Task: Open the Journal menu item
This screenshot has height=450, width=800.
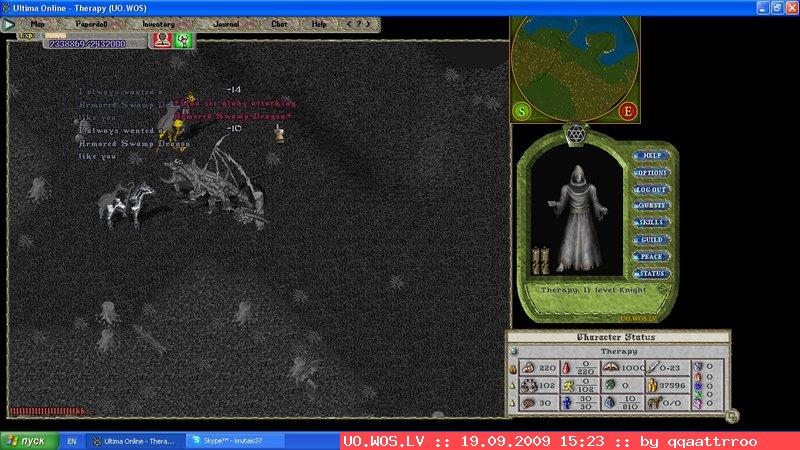Action: tap(227, 24)
